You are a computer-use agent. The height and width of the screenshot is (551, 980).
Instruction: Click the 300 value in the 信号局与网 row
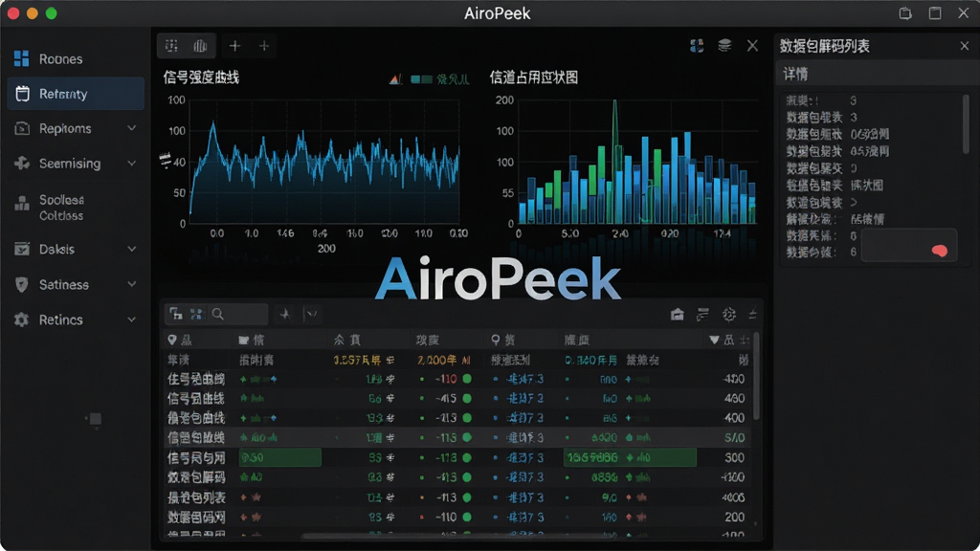pos(734,457)
